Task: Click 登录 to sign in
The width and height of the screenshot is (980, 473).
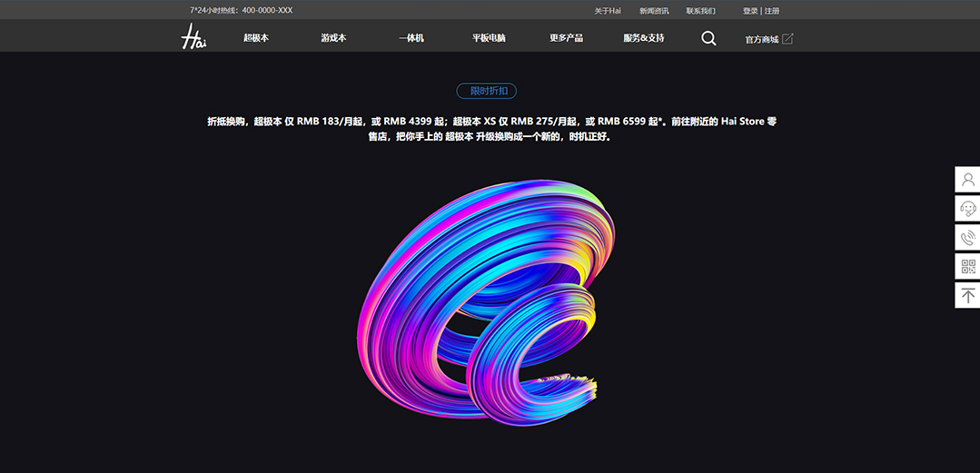Action: [x=750, y=11]
